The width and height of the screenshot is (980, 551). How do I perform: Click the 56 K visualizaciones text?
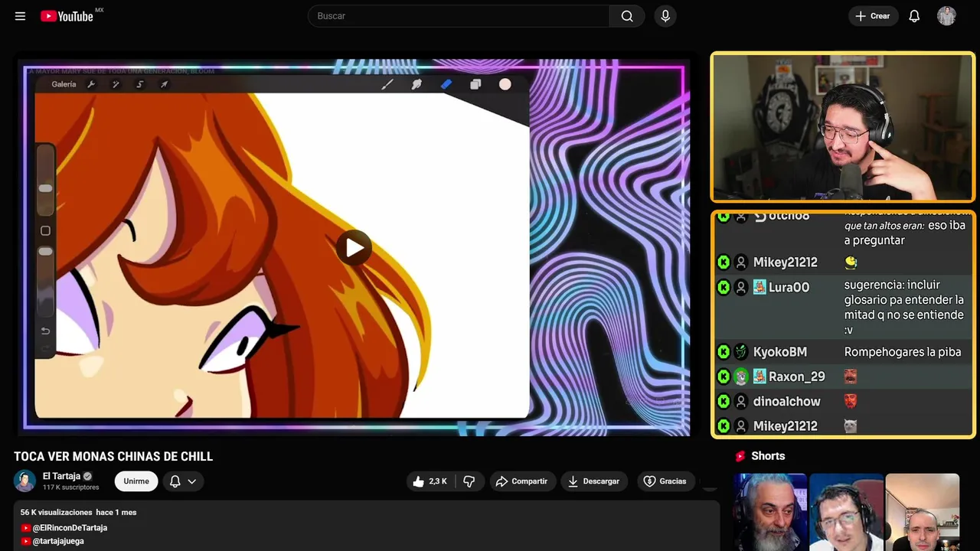point(56,512)
